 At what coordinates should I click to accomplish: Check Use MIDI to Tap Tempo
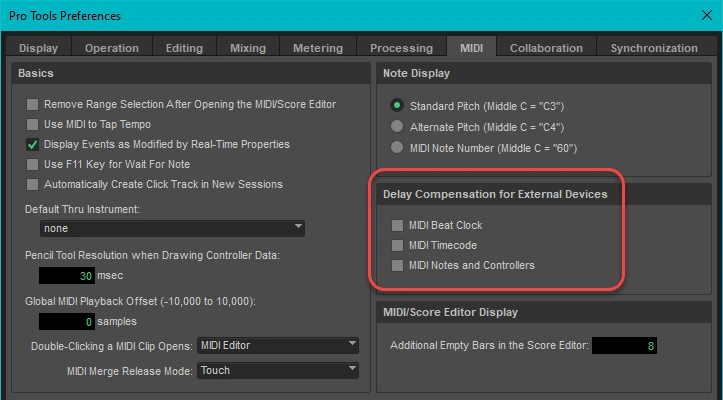pos(33,125)
